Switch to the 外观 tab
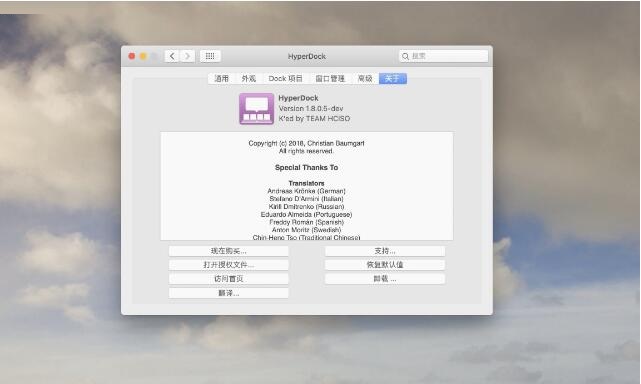The image size is (641, 384). coord(249,79)
